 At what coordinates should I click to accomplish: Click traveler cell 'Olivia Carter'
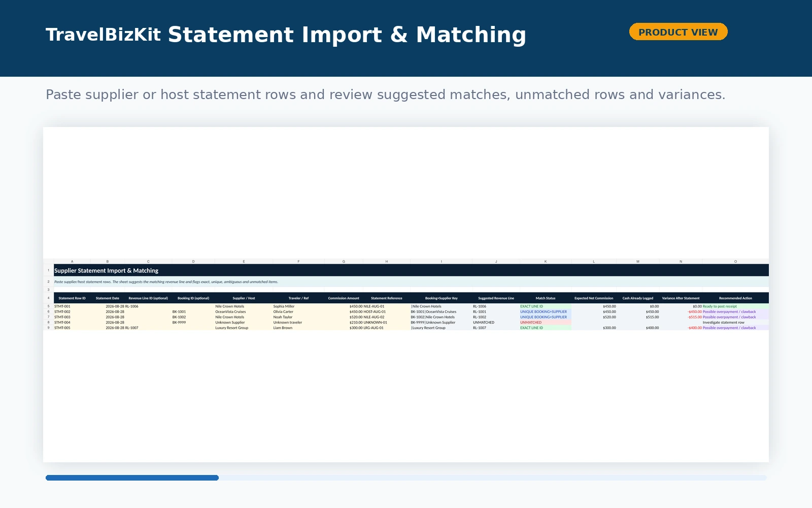(x=298, y=312)
